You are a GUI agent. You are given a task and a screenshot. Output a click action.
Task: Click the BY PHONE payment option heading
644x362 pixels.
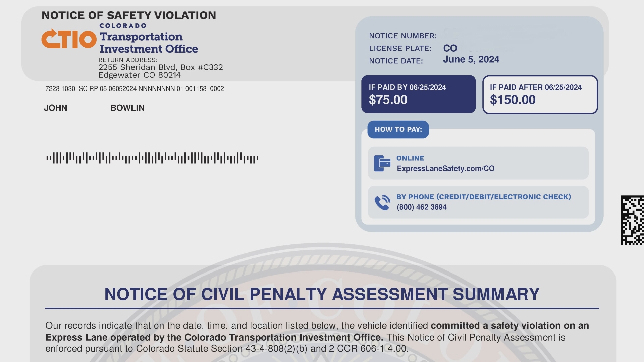(x=483, y=197)
